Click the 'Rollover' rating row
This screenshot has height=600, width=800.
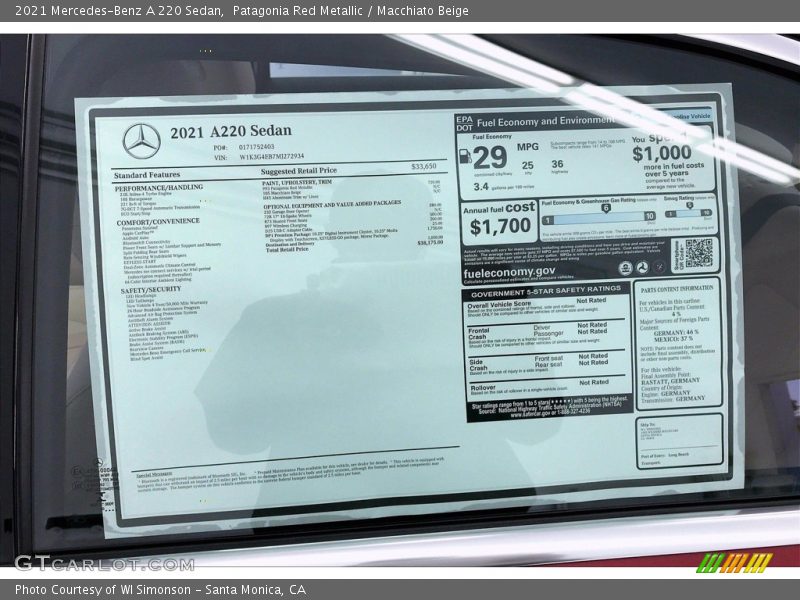click(547, 388)
